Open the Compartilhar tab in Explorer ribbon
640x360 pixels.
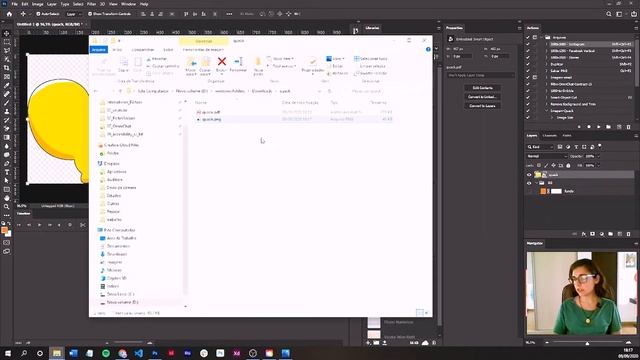[143, 49]
